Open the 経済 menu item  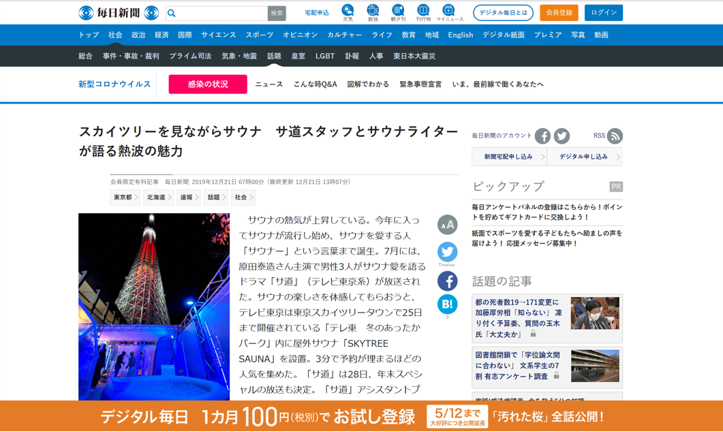[x=161, y=35]
